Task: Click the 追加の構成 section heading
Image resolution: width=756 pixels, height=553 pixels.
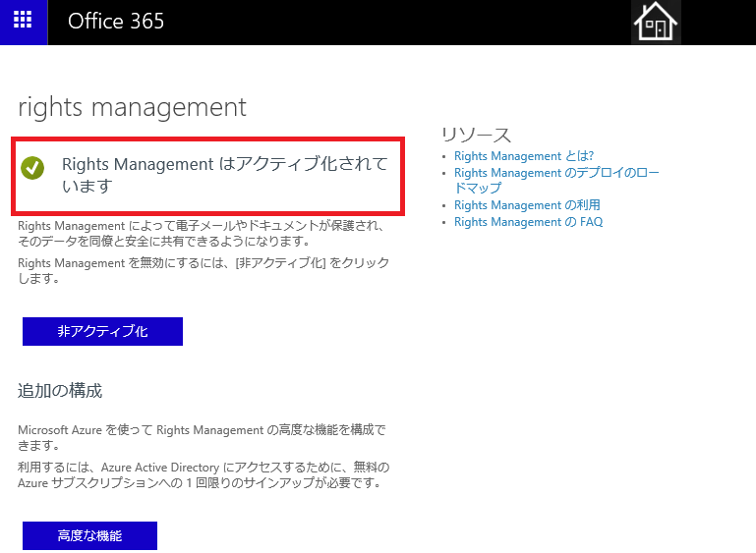Action: point(60,391)
